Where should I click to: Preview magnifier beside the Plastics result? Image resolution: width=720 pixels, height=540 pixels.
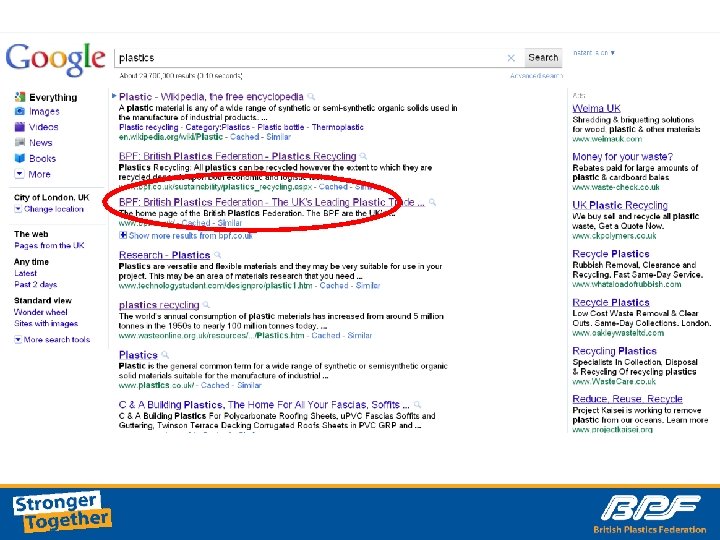(165, 354)
